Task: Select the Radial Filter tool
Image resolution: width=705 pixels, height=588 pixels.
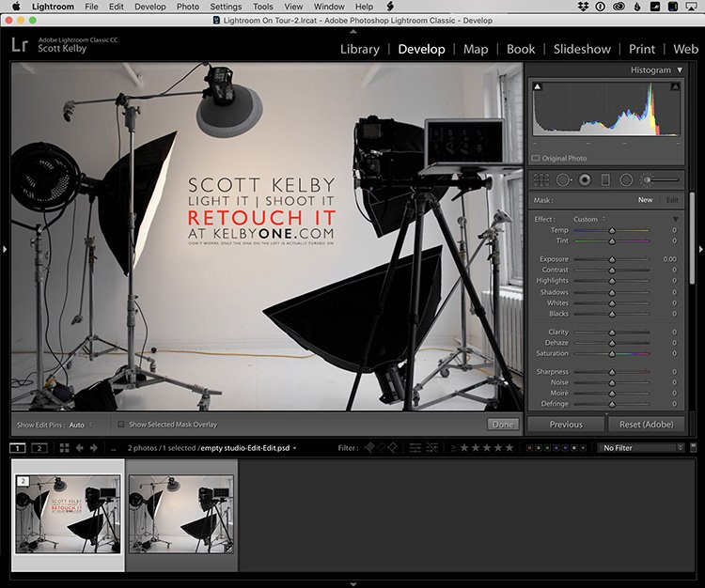Action: point(626,180)
